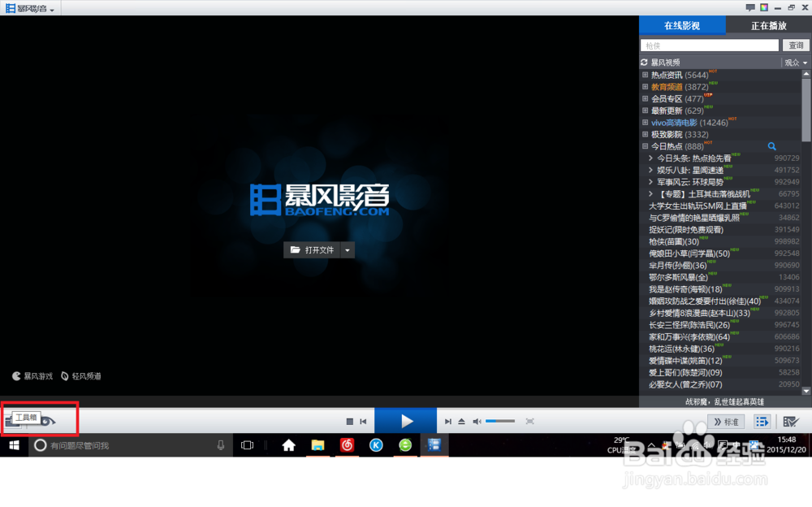Open the green browser taskbar icon

pyautogui.click(x=405, y=445)
